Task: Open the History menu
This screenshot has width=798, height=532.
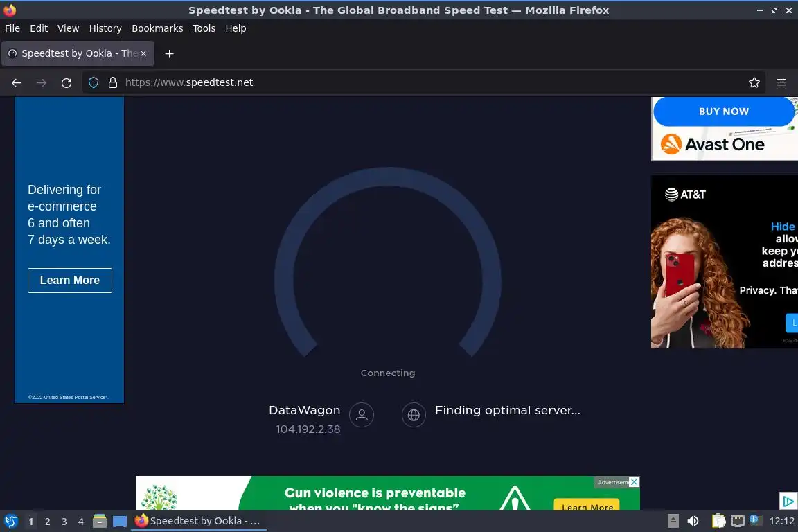Action: tap(105, 28)
